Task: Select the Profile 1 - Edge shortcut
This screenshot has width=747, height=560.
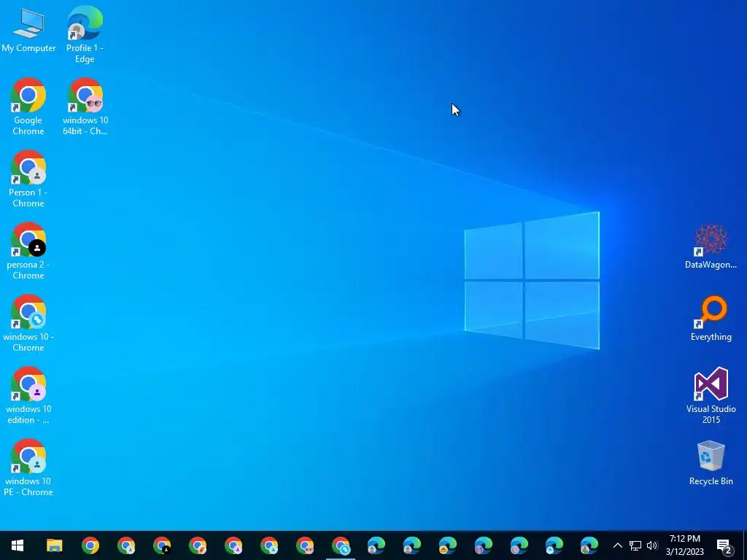Action: click(x=85, y=34)
